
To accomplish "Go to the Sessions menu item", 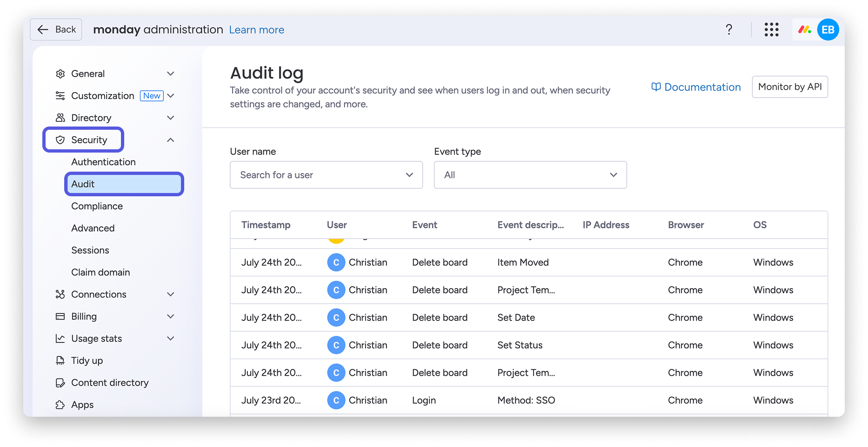I will click(90, 250).
